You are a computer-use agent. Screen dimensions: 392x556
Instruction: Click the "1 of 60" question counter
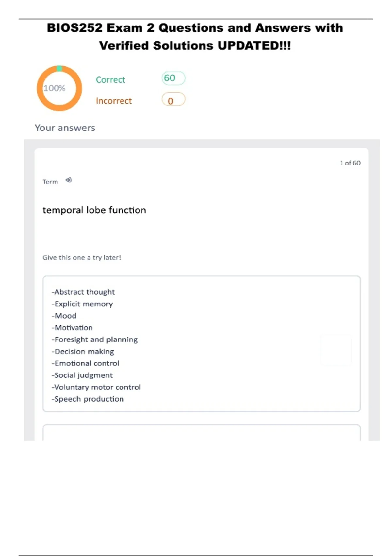pyautogui.click(x=350, y=163)
